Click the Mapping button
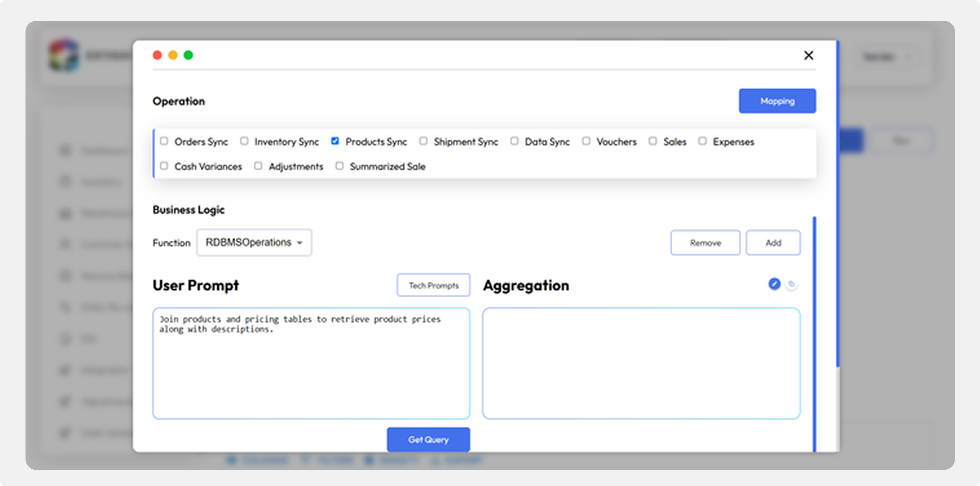 click(777, 101)
